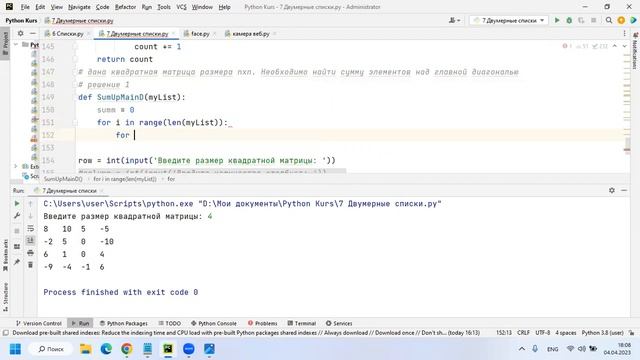Close the '7 Двумерные списки.py' editor tab
This screenshot has width=640, height=360.
[173, 33]
